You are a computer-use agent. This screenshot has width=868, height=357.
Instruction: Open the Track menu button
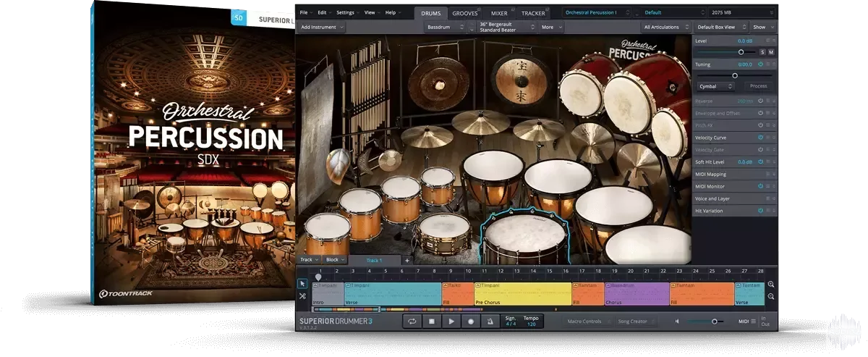pyautogui.click(x=309, y=260)
